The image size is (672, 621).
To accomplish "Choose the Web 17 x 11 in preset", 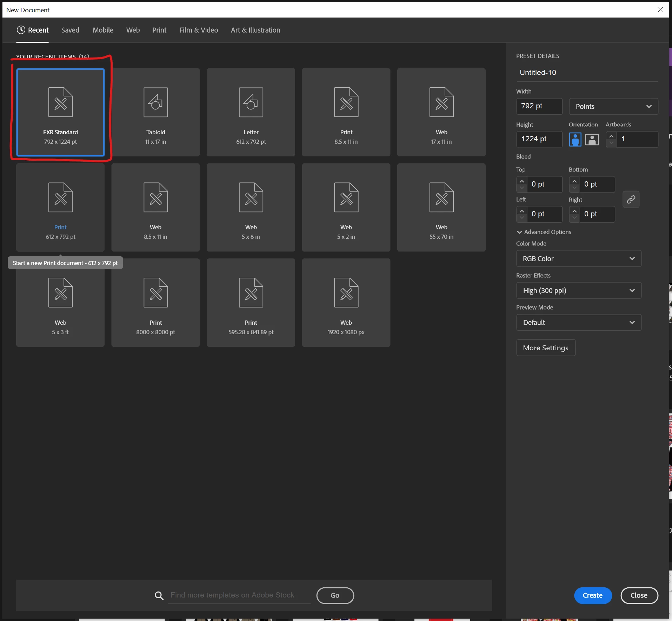I will pos(441,112).
